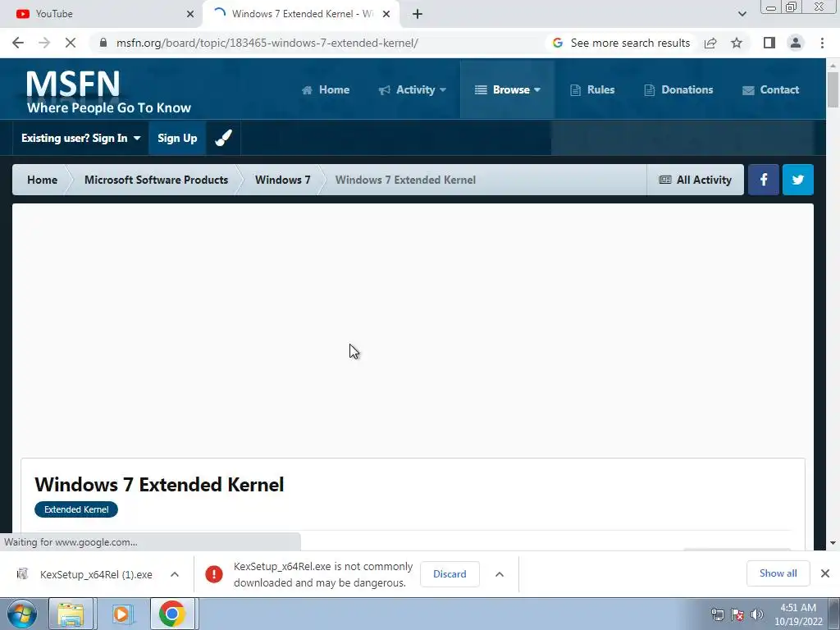The height and width of the screenshot is (630, 840).
Task: Expand options beside the Discard button
Action: coord(500,574)
